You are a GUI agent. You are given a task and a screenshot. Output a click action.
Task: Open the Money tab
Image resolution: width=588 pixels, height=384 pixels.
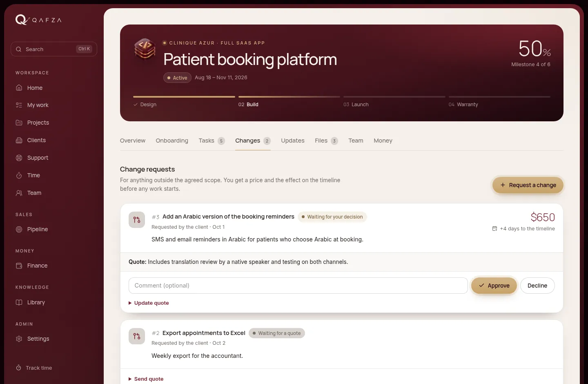coord(383,141)
